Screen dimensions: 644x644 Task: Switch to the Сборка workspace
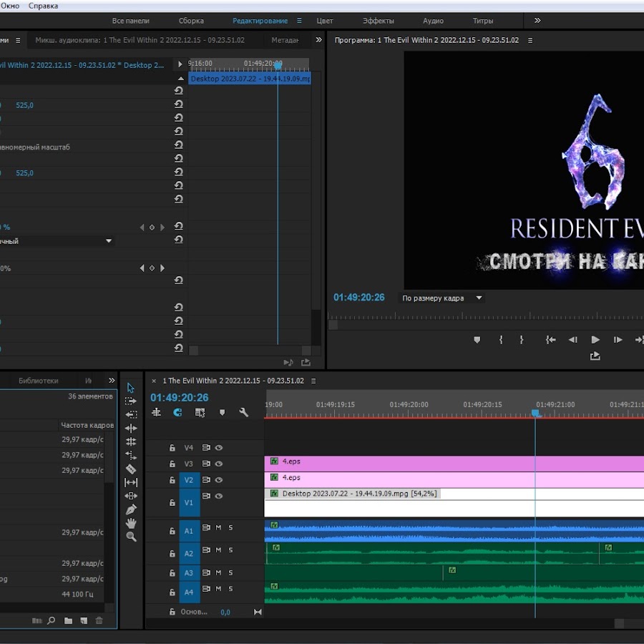point(191,21)
